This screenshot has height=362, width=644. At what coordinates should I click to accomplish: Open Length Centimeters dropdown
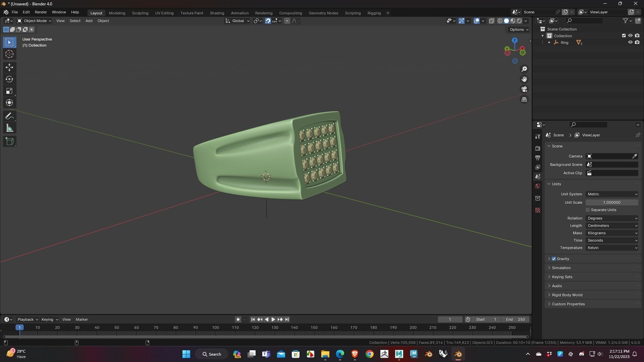(612, 226)
